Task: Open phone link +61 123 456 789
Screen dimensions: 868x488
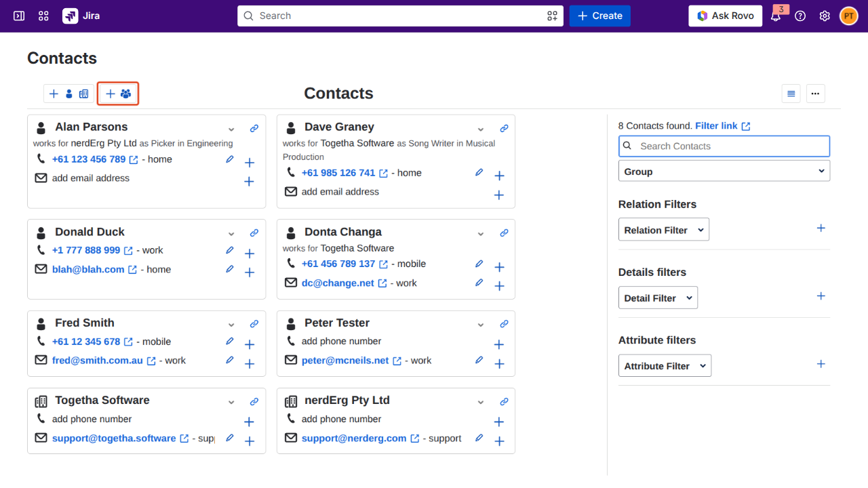Action: [x=89, y=159]
